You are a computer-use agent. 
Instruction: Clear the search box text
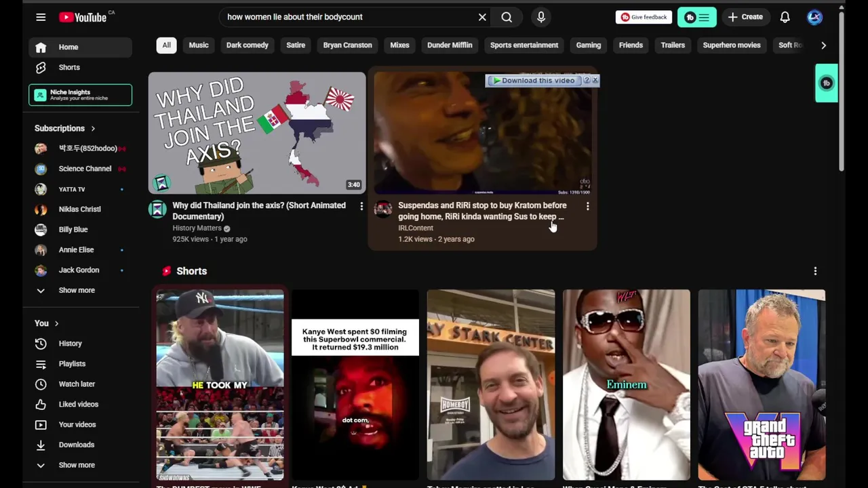482,17
